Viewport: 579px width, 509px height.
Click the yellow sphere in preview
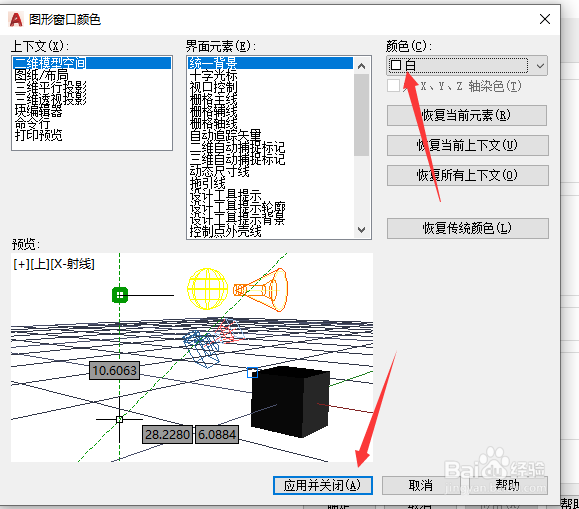[208, 288]
